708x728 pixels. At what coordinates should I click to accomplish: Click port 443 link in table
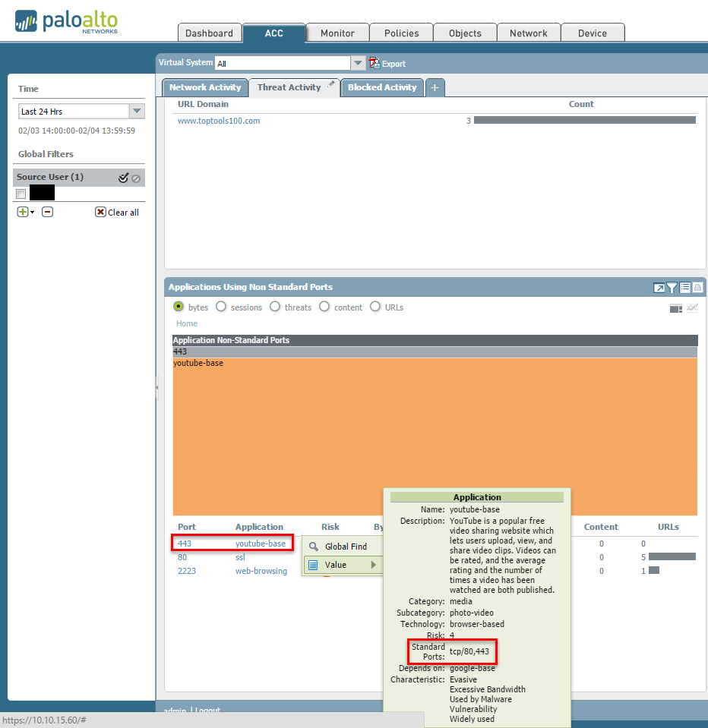coord(185,544)
